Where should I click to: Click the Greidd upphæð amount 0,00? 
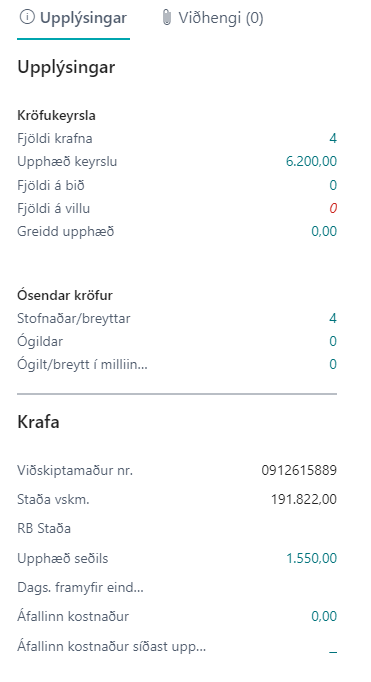[324, 231]
